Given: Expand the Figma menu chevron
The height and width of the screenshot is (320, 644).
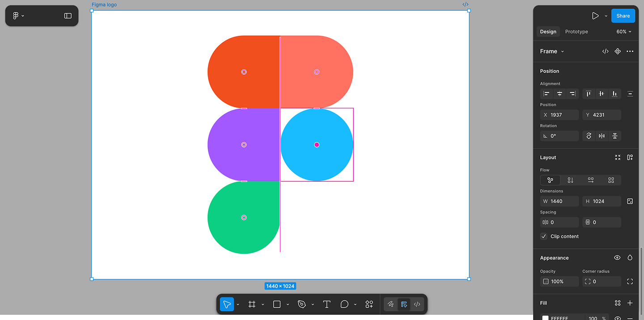Looking at the screenshot, I should 23,16.
